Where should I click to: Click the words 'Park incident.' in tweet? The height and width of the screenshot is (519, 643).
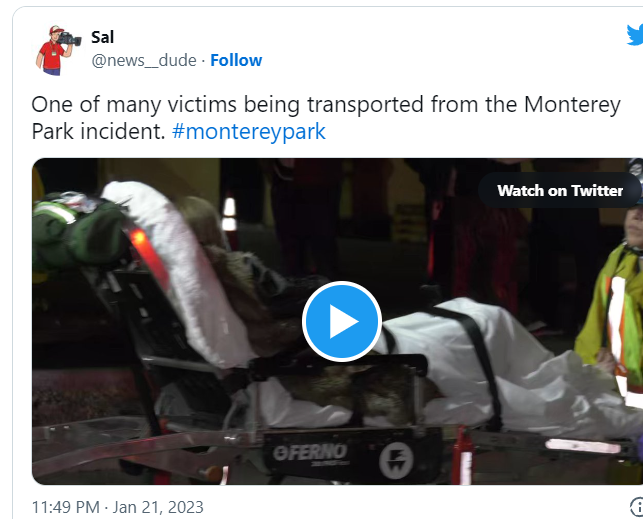coord(98,132)
